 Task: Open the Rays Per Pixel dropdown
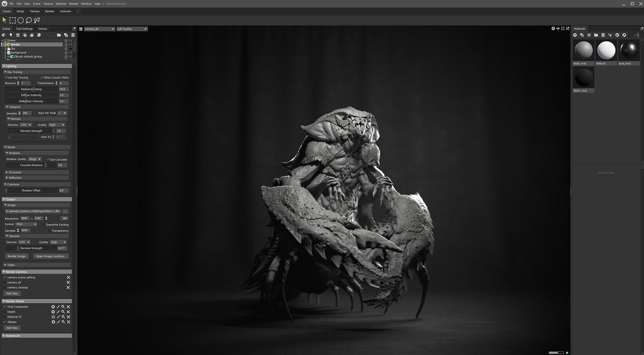tap(62, 113)
